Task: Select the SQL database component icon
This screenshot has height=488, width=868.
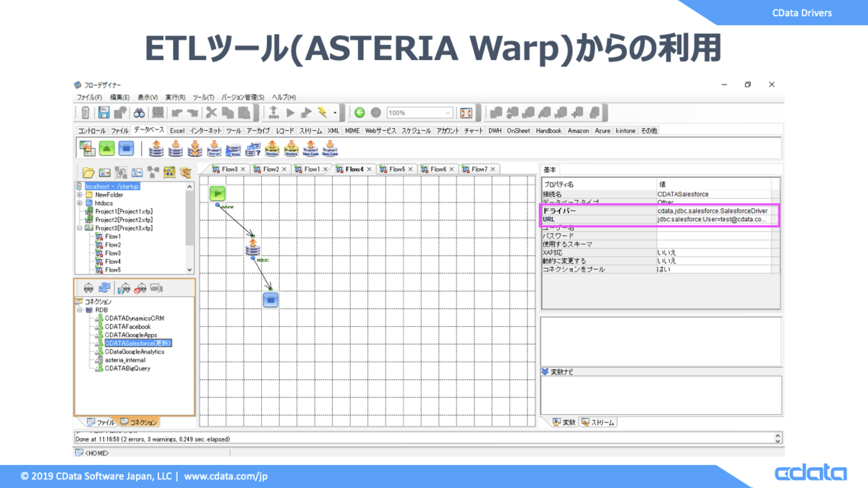Action: tap(234, 149)
